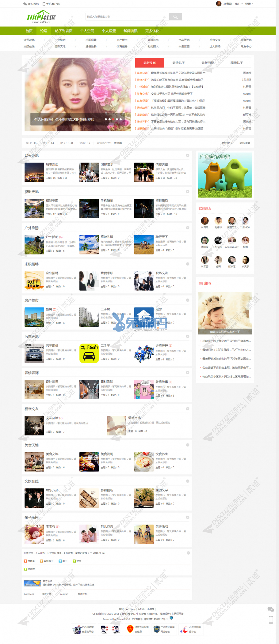Collapse the 美食天地 section
The width and height of the screenshot is (279, 644).
(188, 445)
